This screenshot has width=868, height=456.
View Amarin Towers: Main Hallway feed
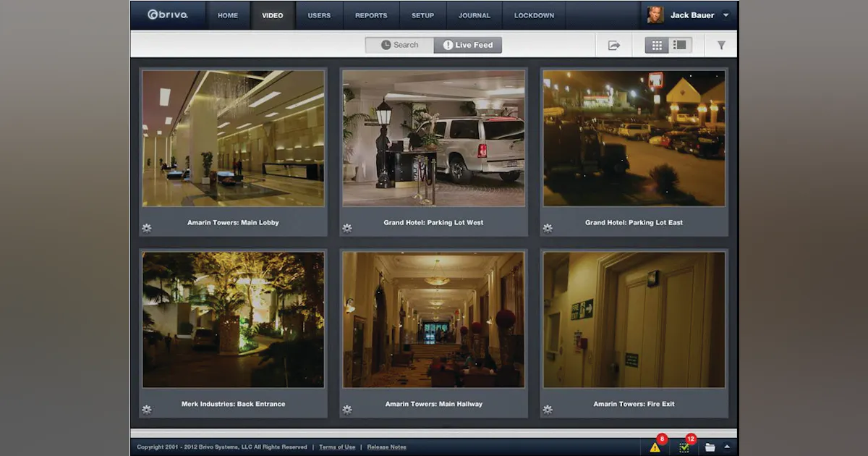tap(433, 320)
